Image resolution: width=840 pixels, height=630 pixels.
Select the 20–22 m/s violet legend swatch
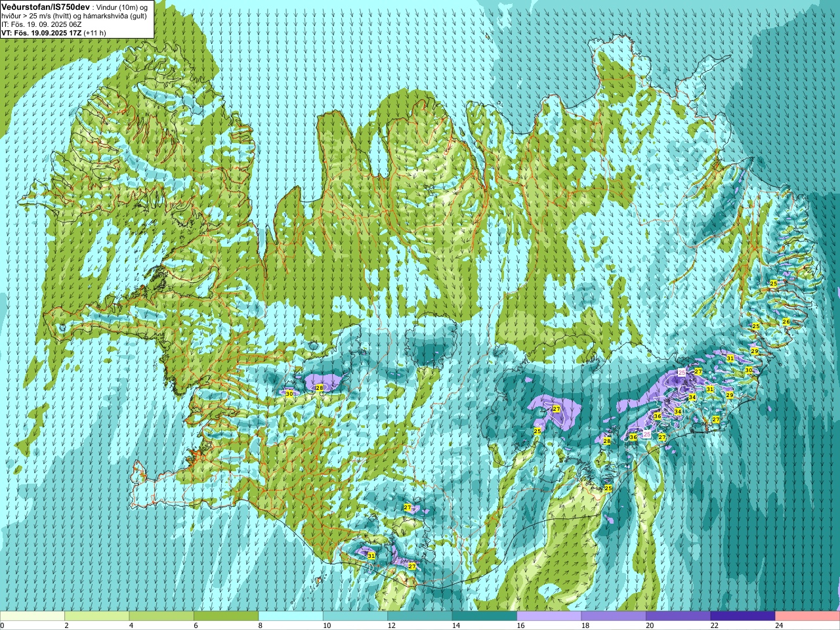pyautogui.click(x=679, y=616)
